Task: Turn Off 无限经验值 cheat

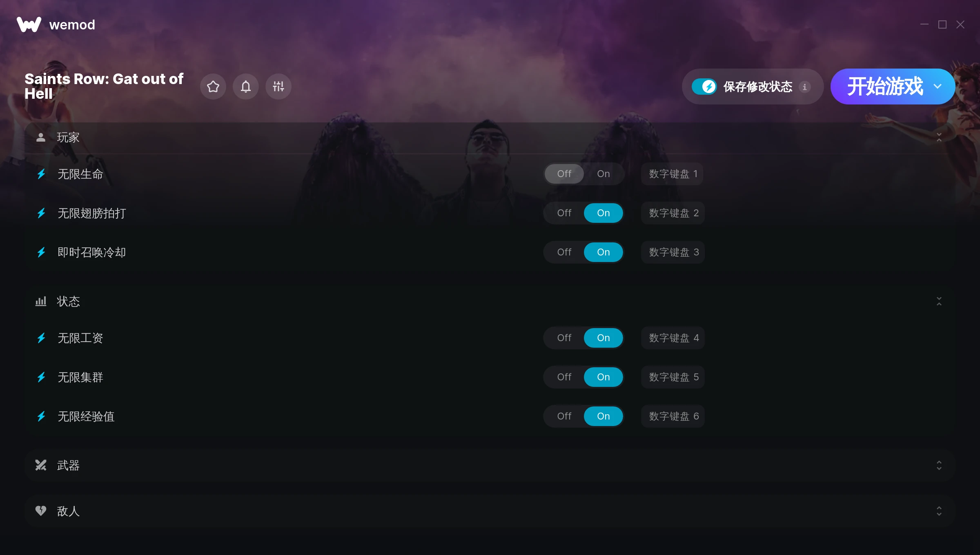Action: pos(564,416)
